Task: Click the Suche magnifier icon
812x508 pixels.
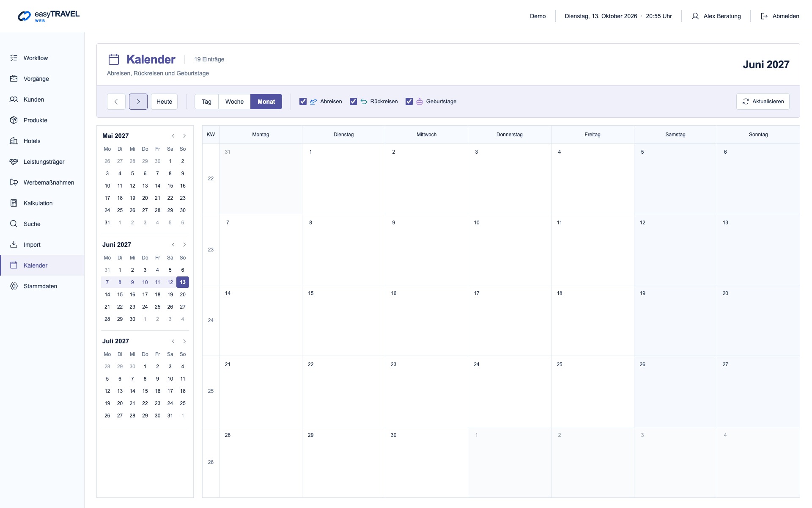Action: 14,224
